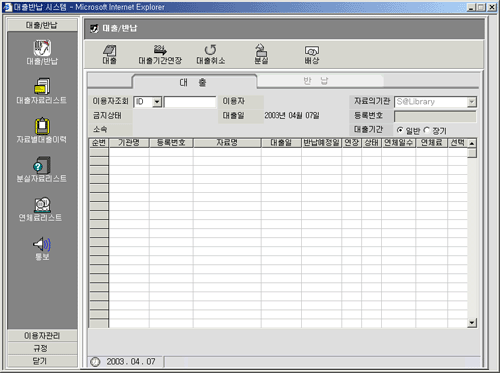The height and width of the screenshot is (373, 500).
Task: Click the 대출취소 undo icon
Action: click(210, 50)
